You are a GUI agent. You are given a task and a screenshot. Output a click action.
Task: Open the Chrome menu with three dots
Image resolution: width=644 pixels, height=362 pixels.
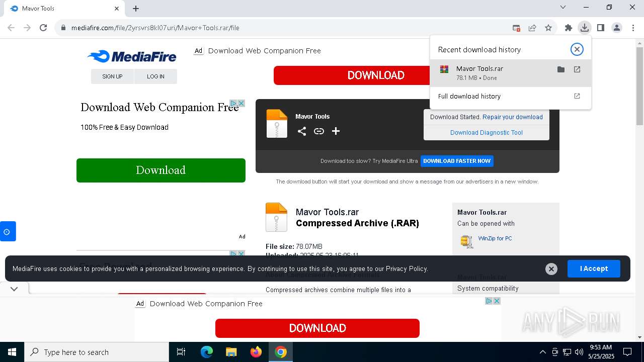633,28
